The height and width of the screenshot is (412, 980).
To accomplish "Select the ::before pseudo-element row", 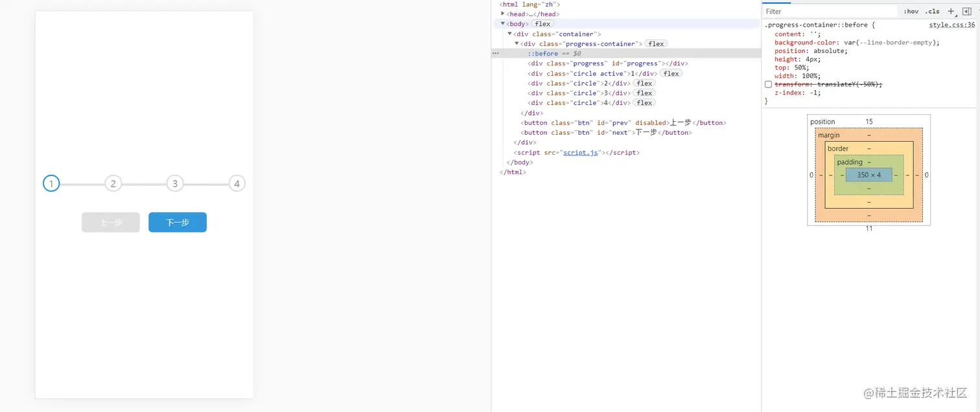I will coord(626,53).
